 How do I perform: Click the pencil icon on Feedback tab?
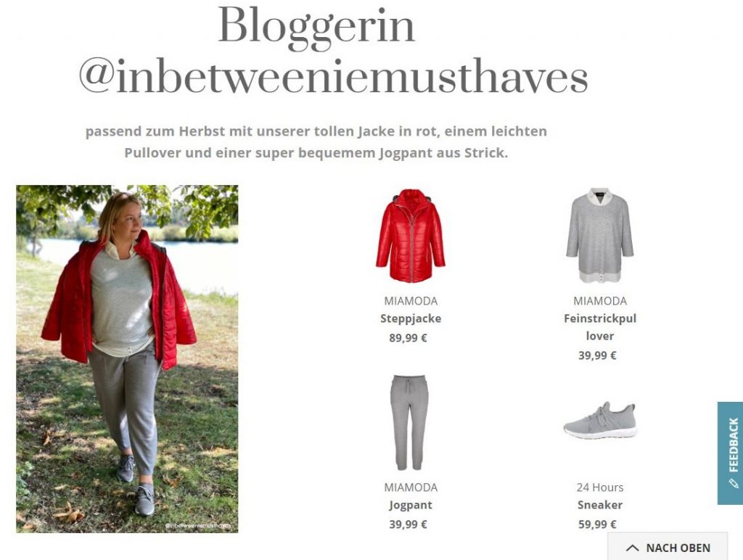(734, 483)
